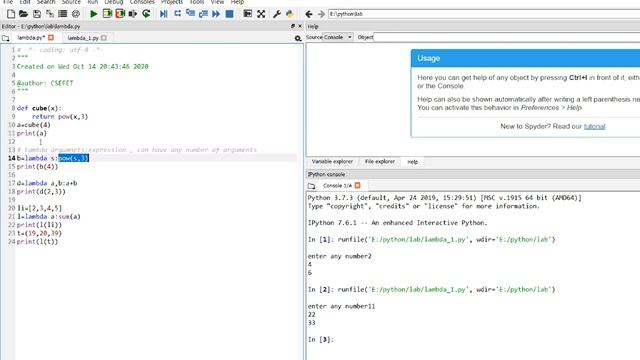Click the highlighted pow(s,3) on line 14
Image resolution: width=640 pixels, height=360 pixels.
[73, 158]
